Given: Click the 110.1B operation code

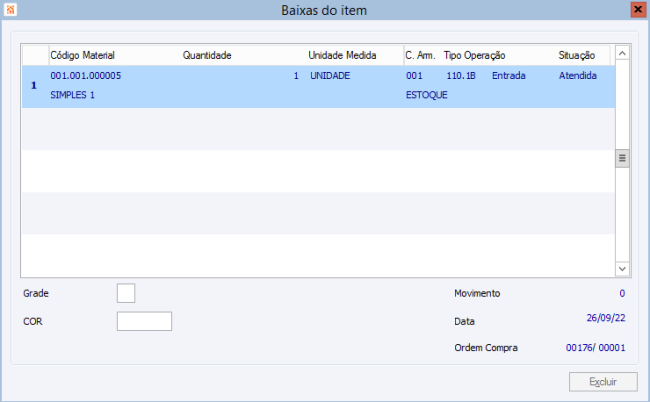Looking at the screenshot, I should (461, 75).
